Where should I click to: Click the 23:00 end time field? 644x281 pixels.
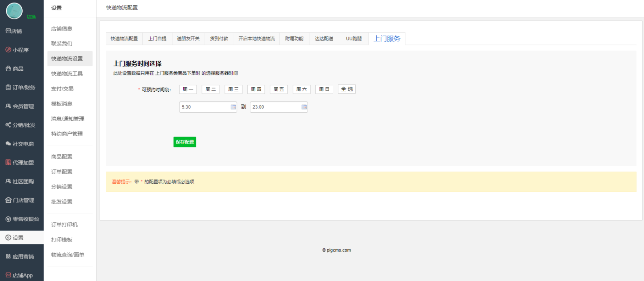pyautogui.click(x=279, y=107)
